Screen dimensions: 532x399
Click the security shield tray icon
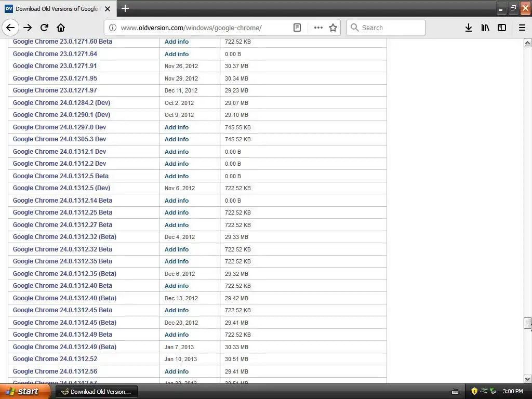coord(474,392)
